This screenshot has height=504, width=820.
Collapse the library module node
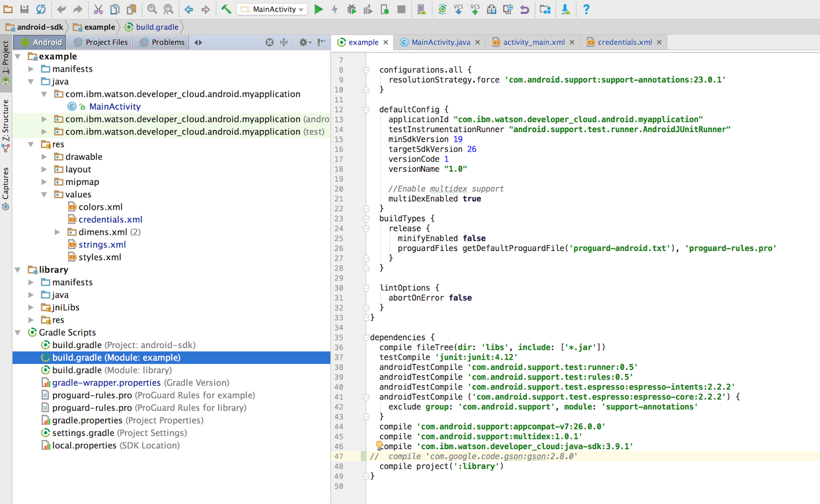(18, 269)
